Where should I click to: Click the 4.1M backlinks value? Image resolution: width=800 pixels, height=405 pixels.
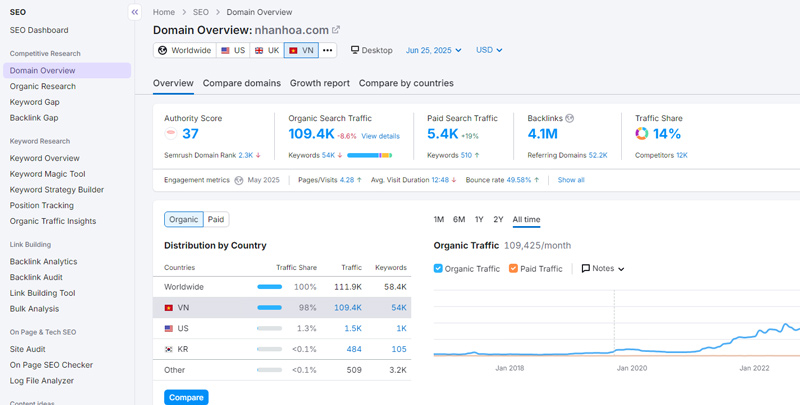pos(542,134)
